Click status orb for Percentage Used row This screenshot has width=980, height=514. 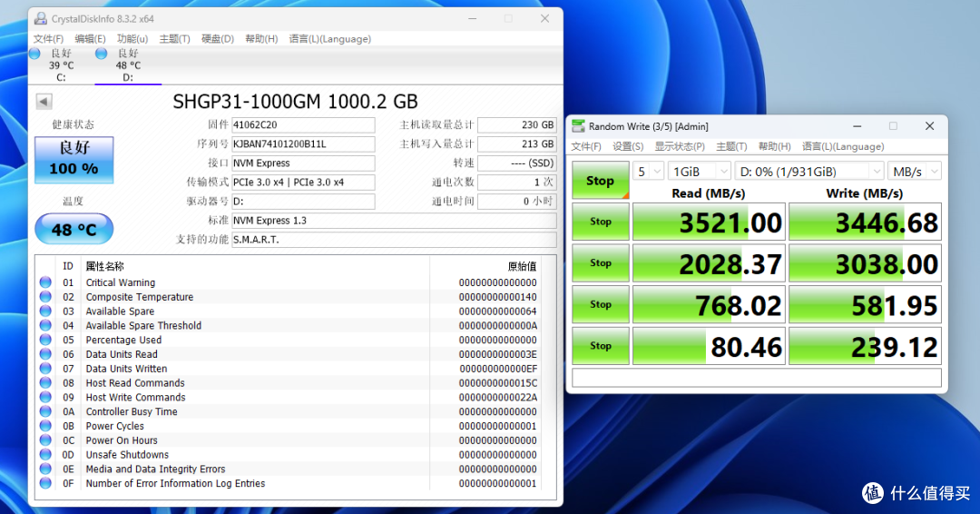(x=45, y=340)
